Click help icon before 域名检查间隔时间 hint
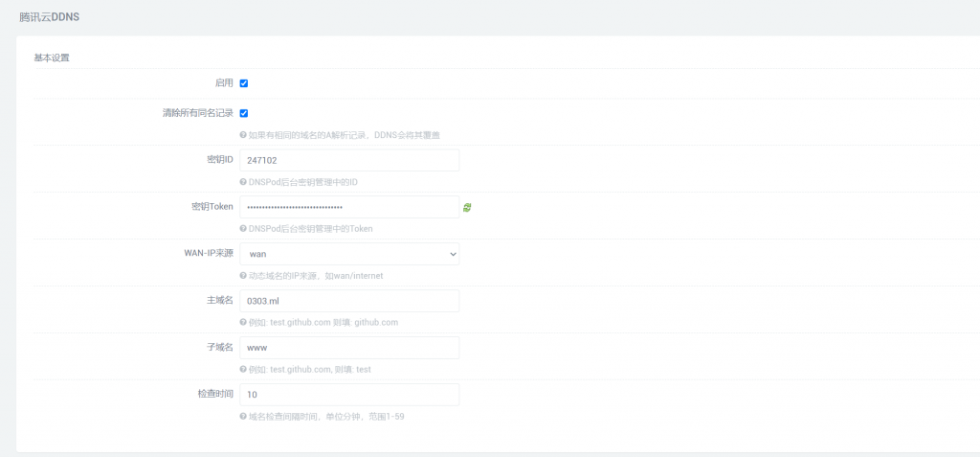 pyautogui.click(x=243, y=417)
